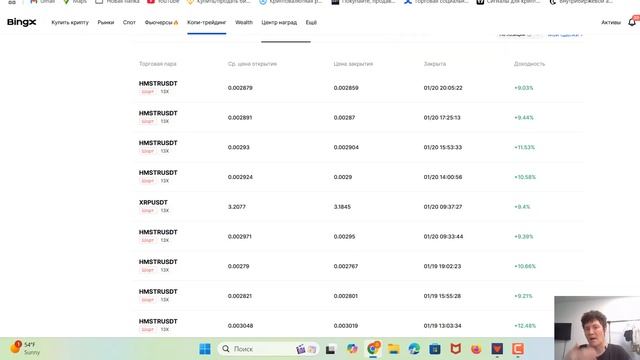Click close time 01/19 15:55:28
This screenshot has height=360, width=640.
(442, 296)
